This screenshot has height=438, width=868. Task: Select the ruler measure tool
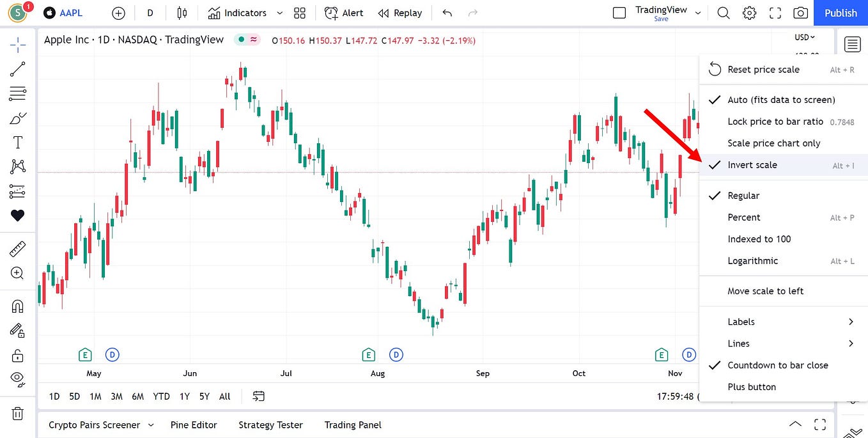click(x=17, y=249)
